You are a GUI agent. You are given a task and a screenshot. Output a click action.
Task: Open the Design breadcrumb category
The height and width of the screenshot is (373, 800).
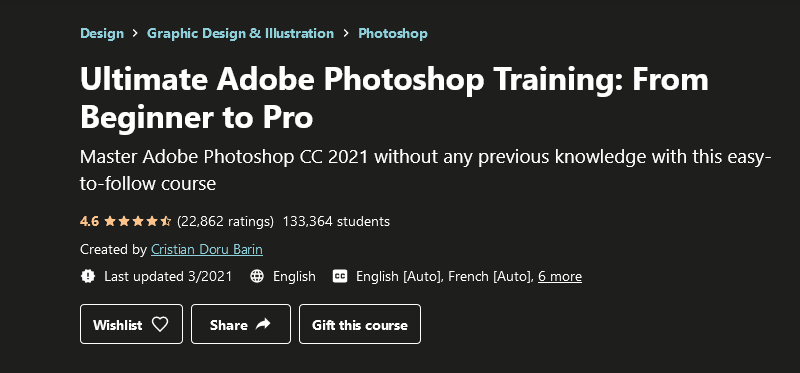point(102,34)
